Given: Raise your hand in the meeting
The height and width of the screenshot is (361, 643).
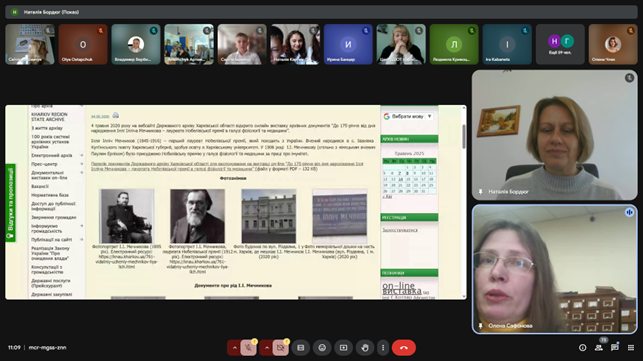Looking at the screenshot, I should (365, 348).
